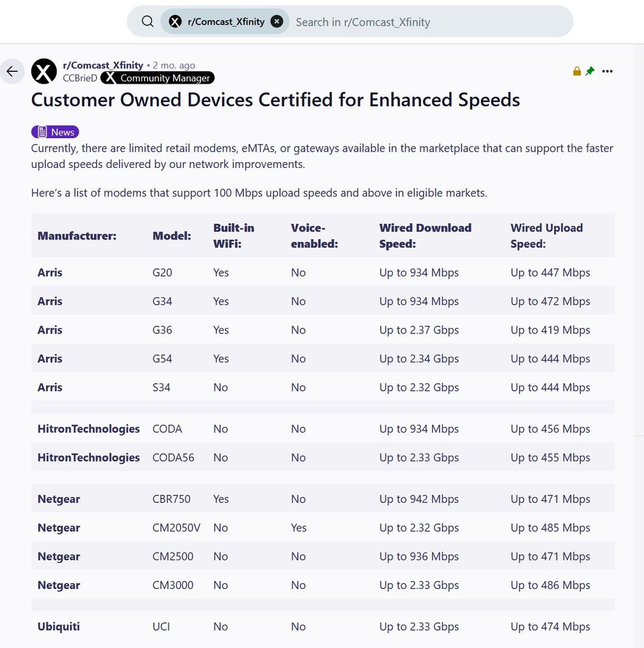Click the CM3000 model cell

point(173,585)
